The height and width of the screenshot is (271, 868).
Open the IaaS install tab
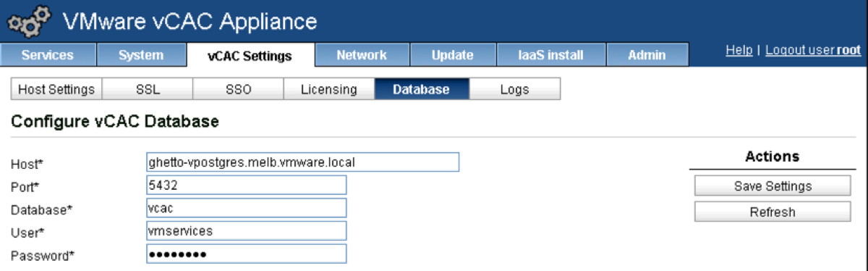pos(550,55)
